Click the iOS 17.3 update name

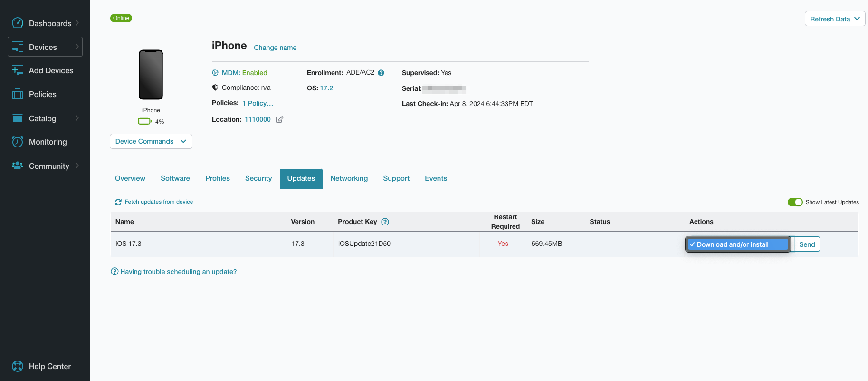[x=128, y=244]
